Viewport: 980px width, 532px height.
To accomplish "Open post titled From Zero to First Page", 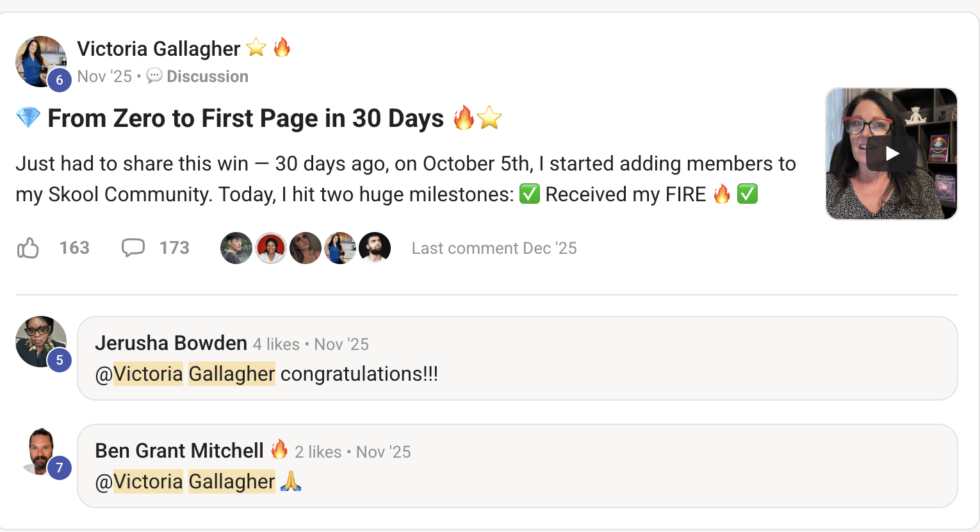I will click(245, 119).
